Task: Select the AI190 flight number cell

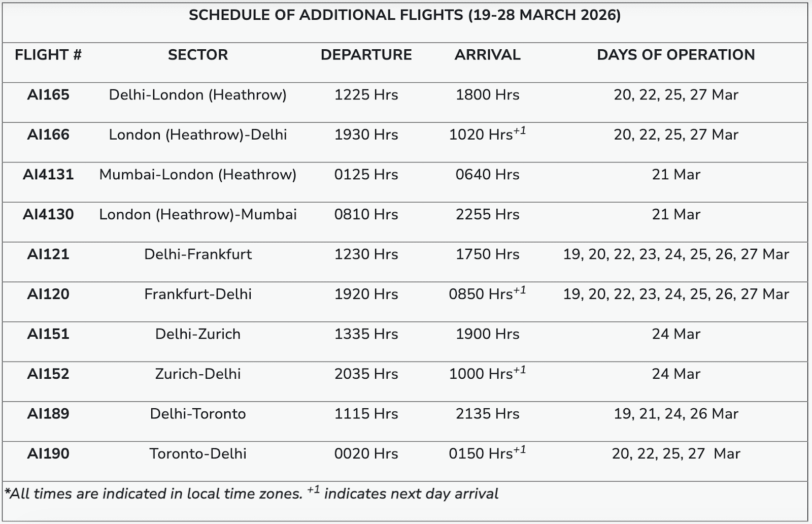Action: coord(48,453)
